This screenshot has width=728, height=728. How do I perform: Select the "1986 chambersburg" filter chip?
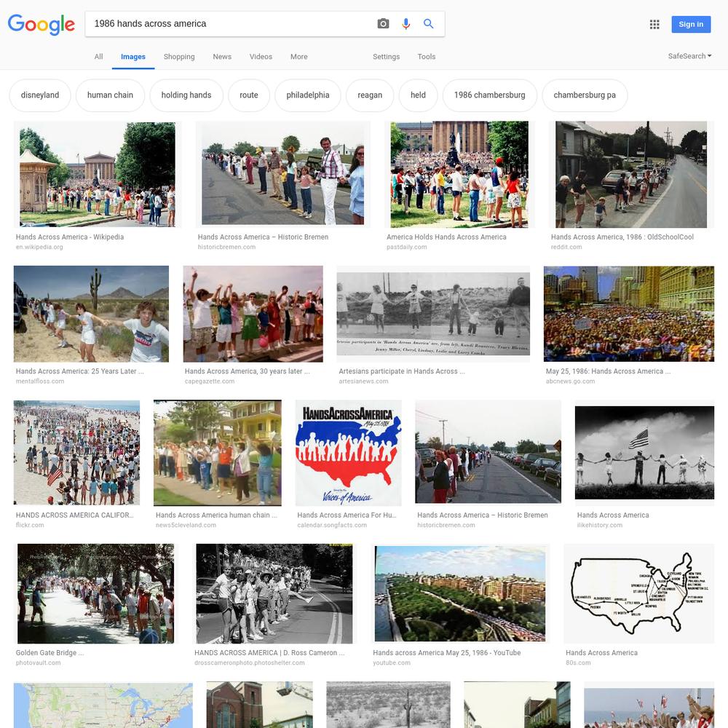point(490,95)
